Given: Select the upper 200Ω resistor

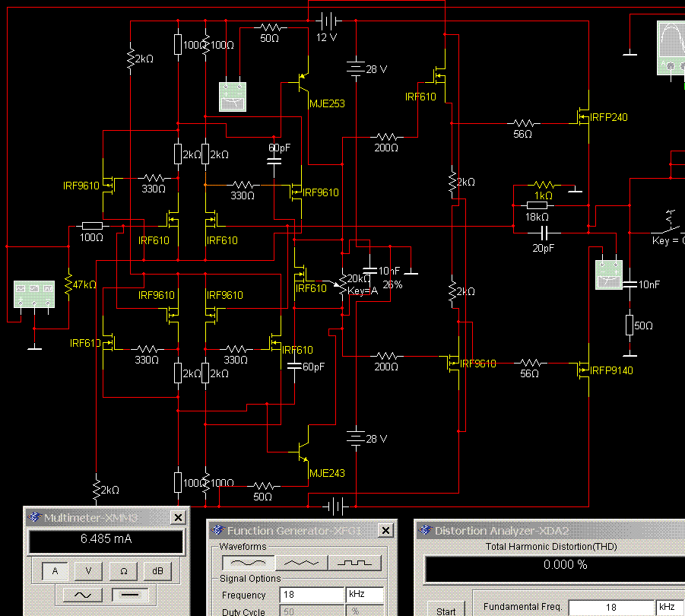Looking at the screenshot, I should pyautogui.click(x=387, y=137).
